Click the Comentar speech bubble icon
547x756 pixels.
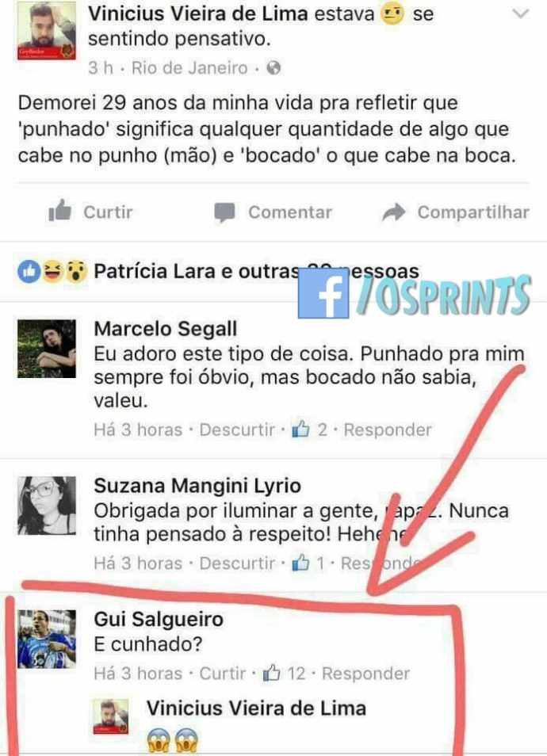[224, 212]
